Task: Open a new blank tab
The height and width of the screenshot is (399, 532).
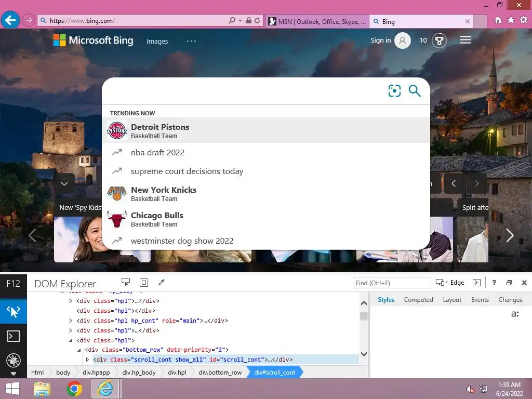Action: pos(480,21)
